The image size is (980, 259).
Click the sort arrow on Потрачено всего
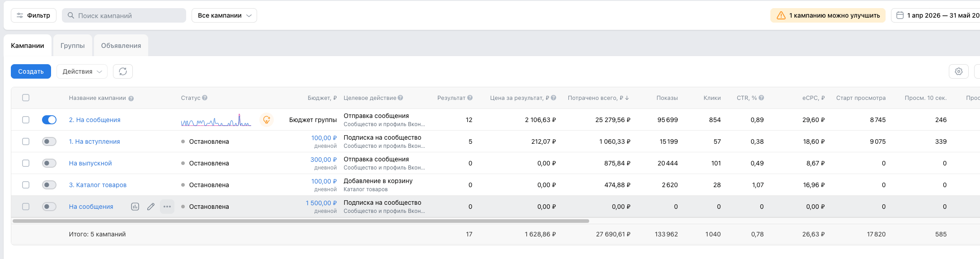coord(627,98)
